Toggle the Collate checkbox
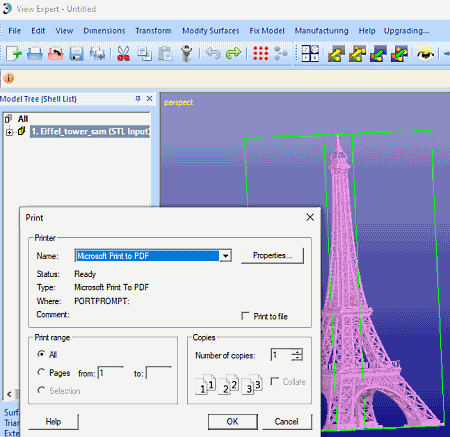 point(275,381)
